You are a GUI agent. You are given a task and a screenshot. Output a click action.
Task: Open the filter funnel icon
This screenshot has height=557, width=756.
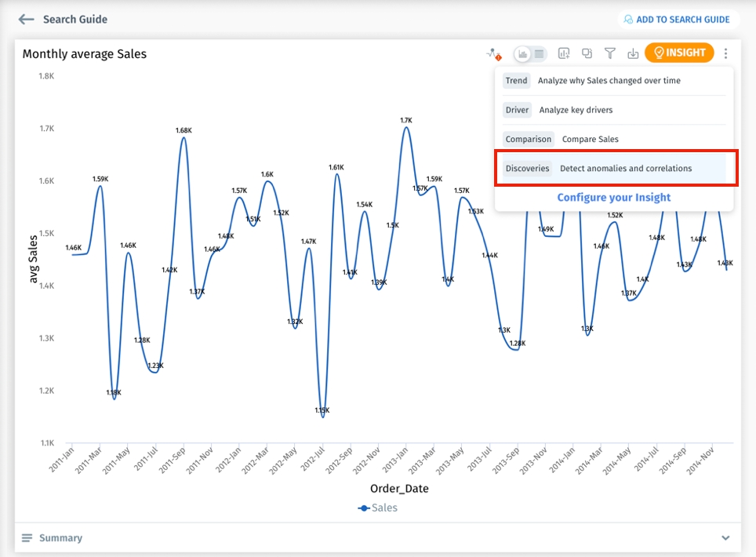tap(609, 53)
